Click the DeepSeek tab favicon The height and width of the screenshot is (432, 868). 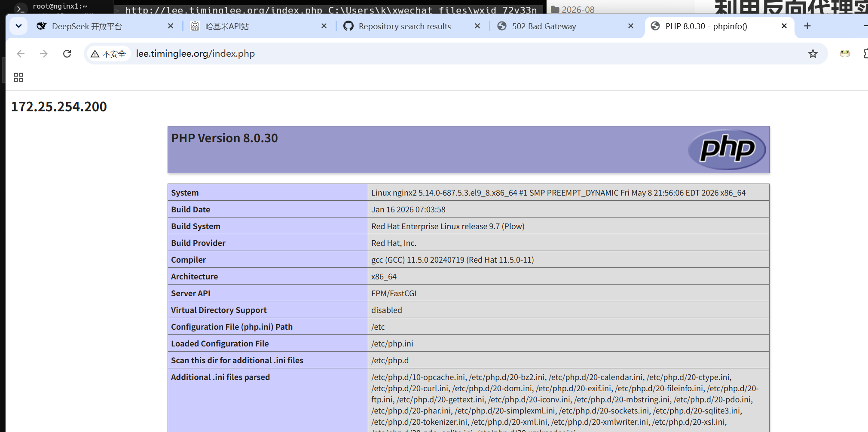(x=42, y=26)
